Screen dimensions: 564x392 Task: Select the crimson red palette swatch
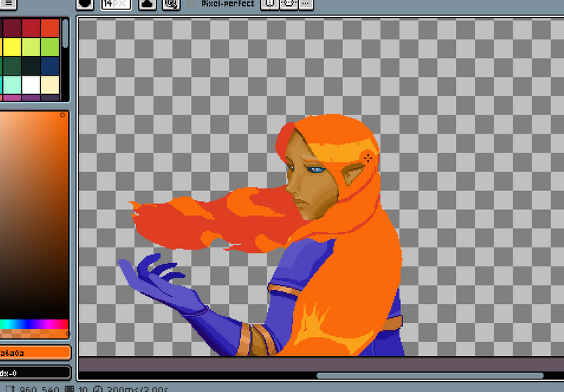pyautogui.click(x=31, y=28)
